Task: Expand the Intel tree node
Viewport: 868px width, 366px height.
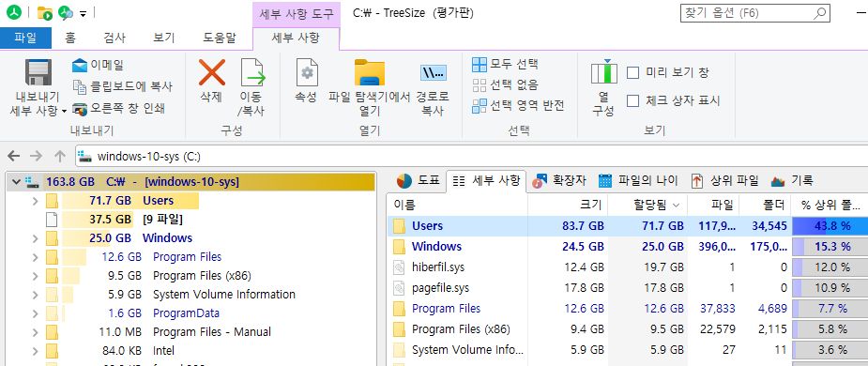Action: [36, 351]
